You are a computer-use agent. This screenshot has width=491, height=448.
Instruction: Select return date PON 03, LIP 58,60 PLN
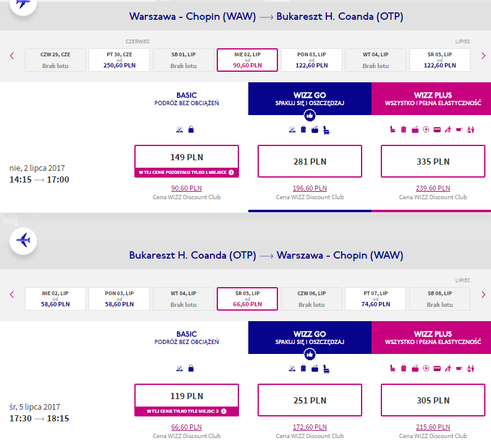119,299
